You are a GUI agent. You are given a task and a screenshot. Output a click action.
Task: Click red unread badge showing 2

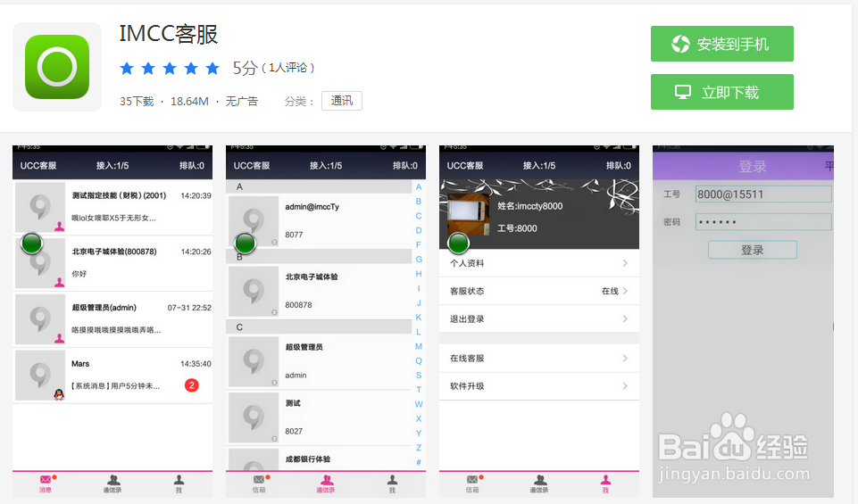(x=192, y=385)
